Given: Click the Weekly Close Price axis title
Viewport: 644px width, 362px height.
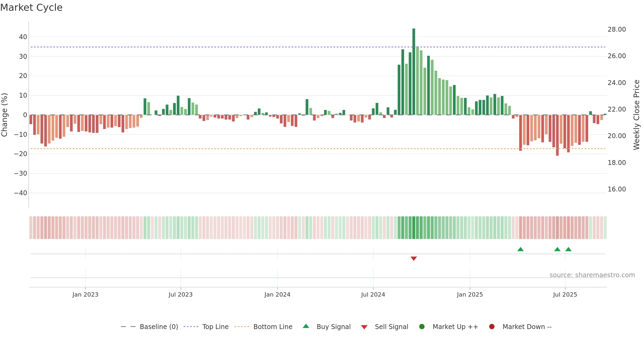Looking at the screenshot, I should point(636,115).
